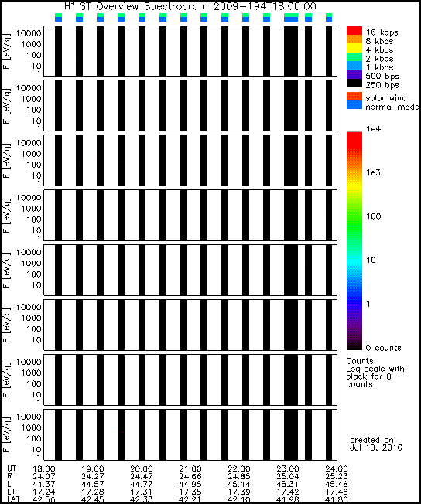Image resolution: width=421 pixels, height=504 pixels.
Task: Click the wide mode indicator above 23:00
Action: 291,17
